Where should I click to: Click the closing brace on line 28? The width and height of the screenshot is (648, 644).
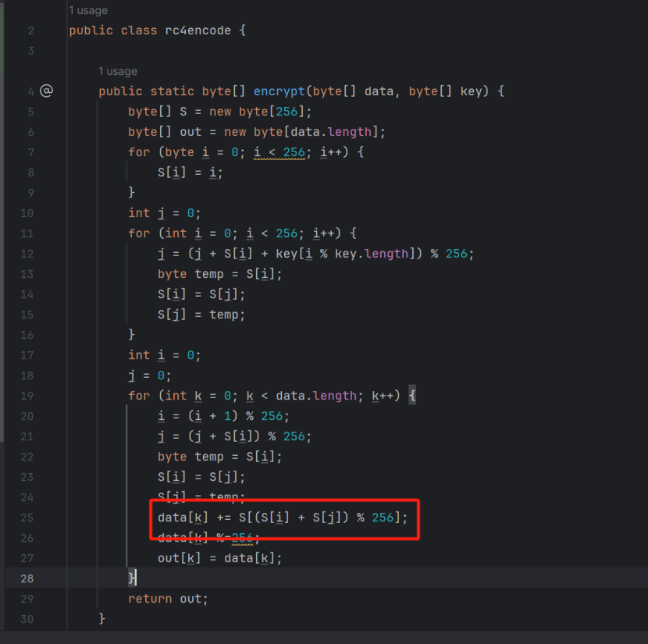point(131,578)
